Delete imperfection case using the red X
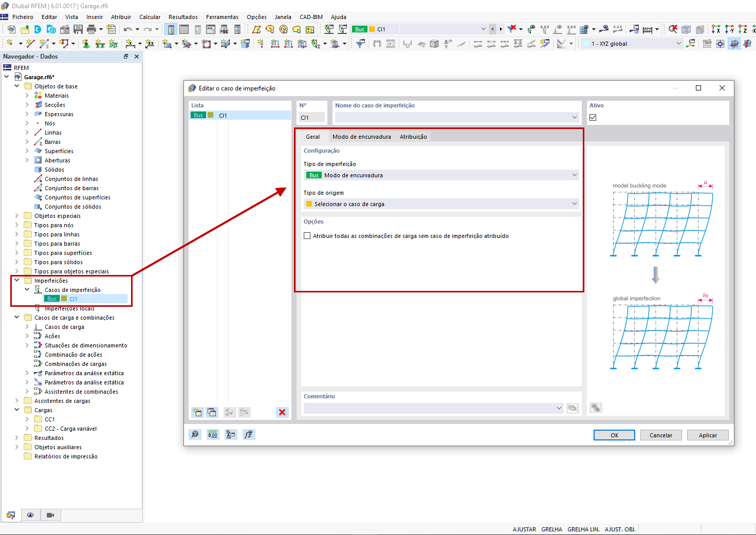 point(282,412)
